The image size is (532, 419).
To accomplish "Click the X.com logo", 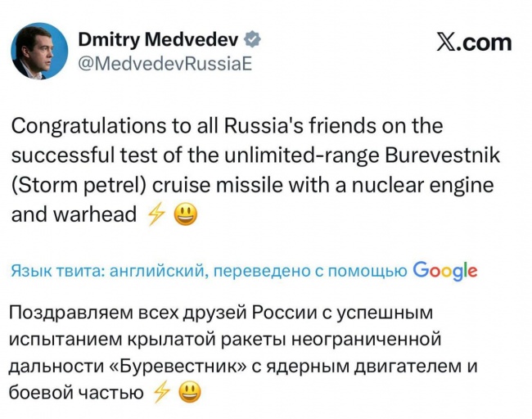I will (473, 43).
